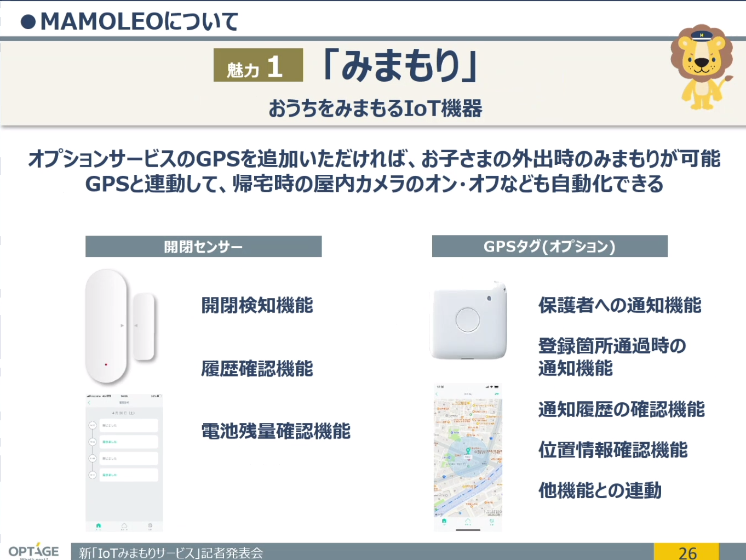
Task: Select the door open/close sensor device photo
Action: pyautogui.click(x=121, y=326)
